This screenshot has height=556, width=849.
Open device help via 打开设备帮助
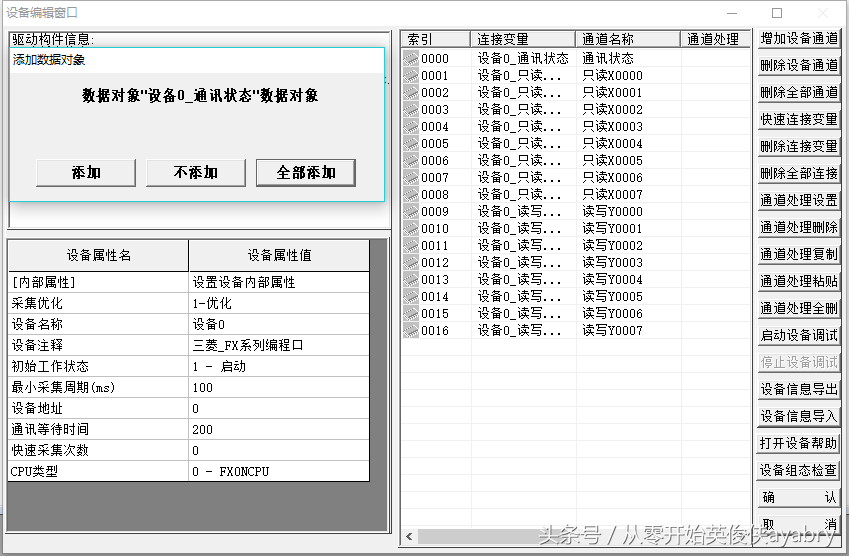click(x=798, y=444)
